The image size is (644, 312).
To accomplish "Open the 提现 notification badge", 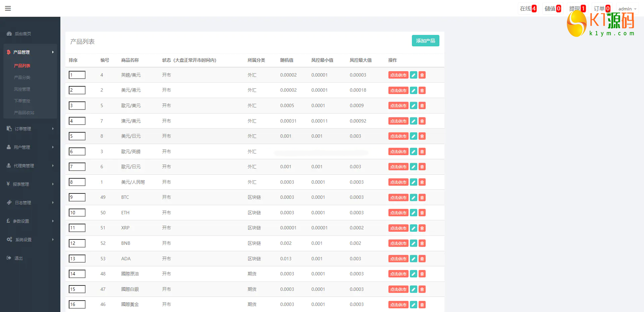I will point(577,9).
